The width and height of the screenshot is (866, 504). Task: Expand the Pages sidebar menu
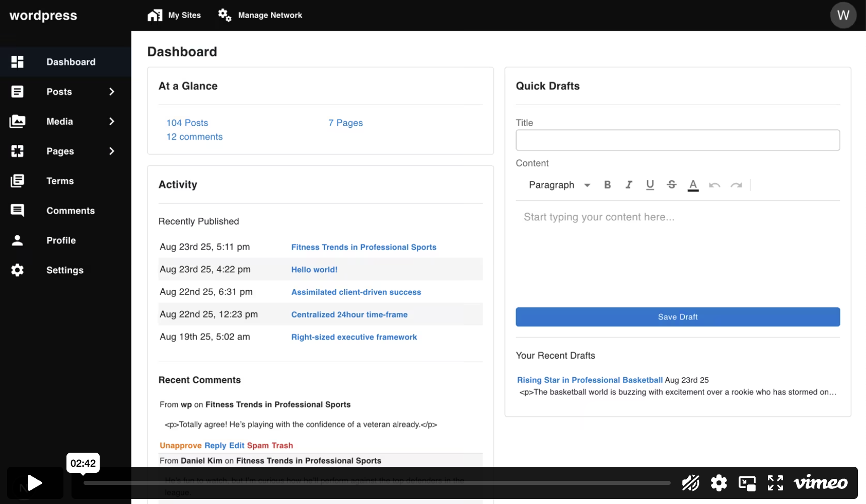(111, 151)
